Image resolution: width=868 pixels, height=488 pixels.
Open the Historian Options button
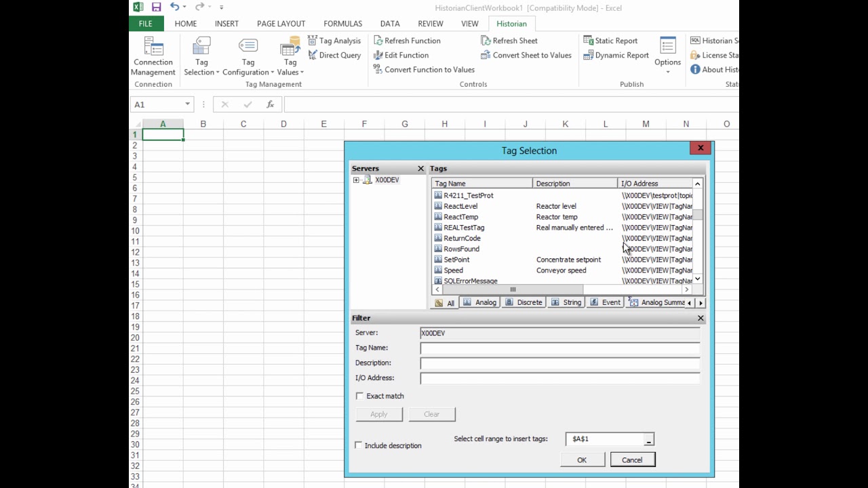pos(668,54)
